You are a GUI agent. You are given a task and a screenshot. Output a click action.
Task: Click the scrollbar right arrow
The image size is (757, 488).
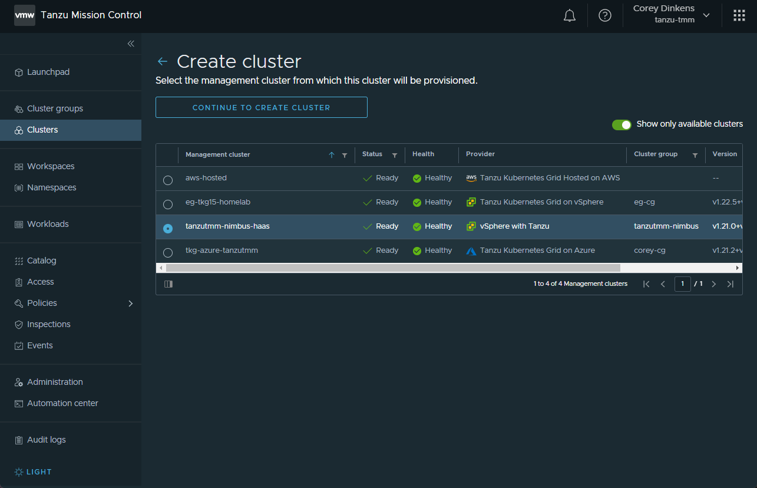click(737, 268)
